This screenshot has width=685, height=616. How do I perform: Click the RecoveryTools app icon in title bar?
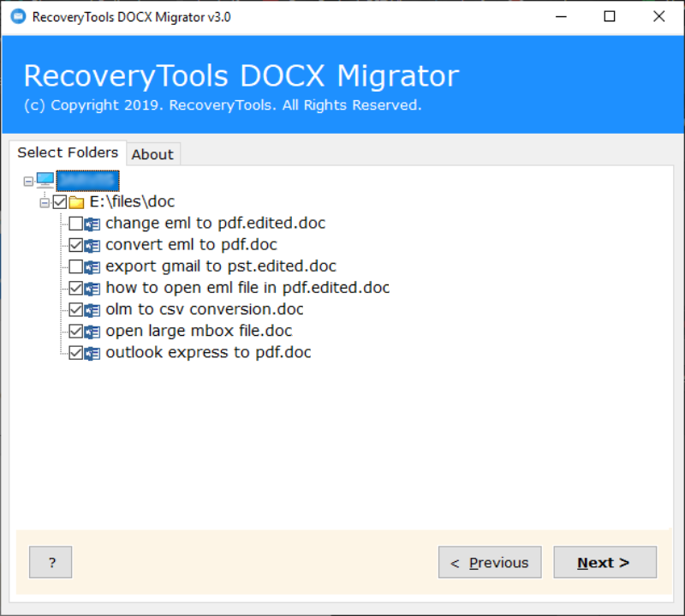click(x=18, y=16)
